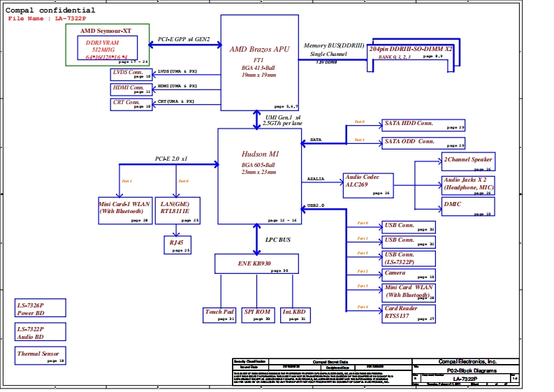
Task: Click the LAN(GbE) RTL8111E block
Action: (x=177, y=210)
